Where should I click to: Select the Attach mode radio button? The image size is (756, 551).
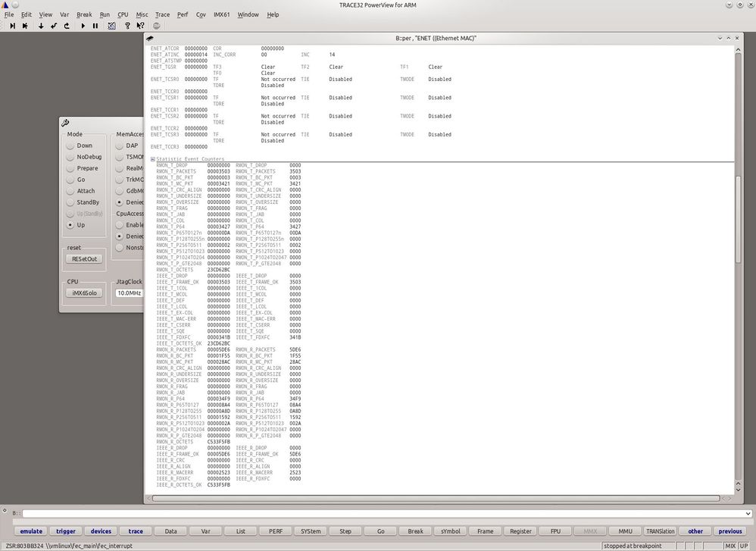pyautogui.click(x=70, y=190)
